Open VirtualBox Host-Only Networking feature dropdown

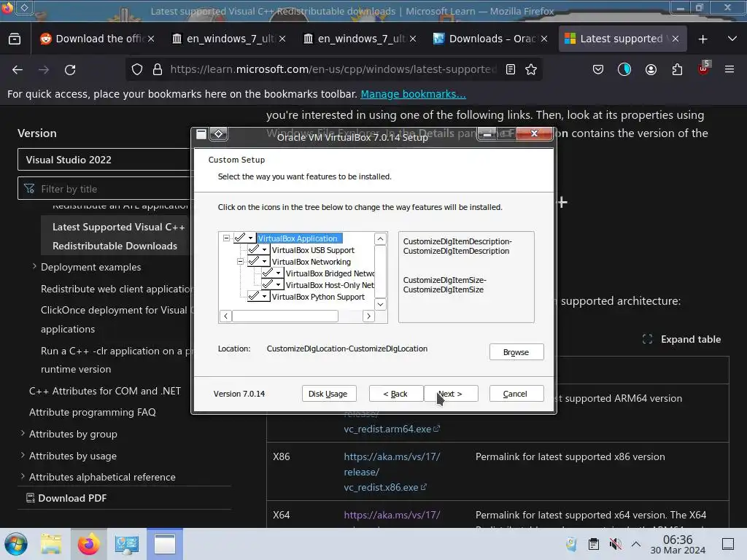click(x=273, y=285)
